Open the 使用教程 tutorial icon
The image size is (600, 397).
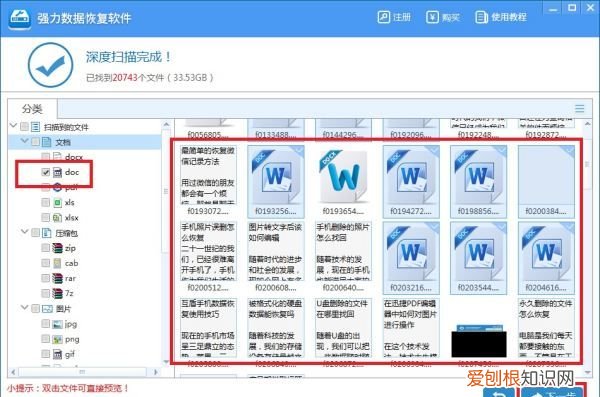tap(481, 17)
